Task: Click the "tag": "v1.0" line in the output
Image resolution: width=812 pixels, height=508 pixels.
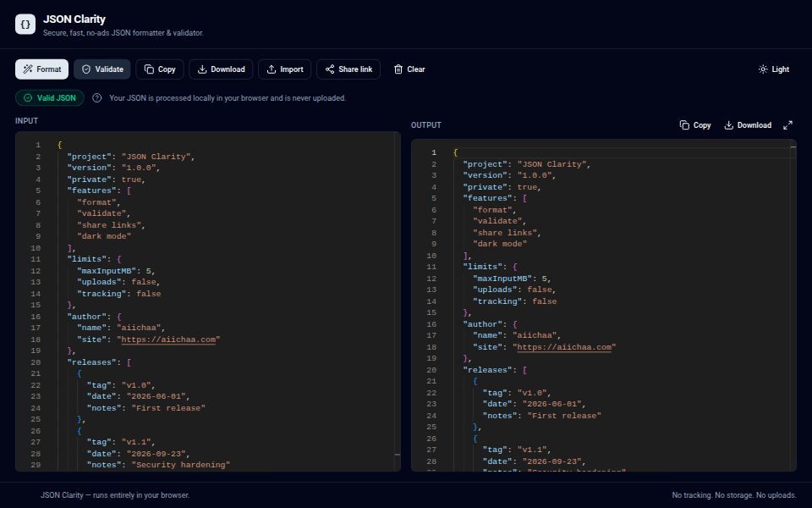Action: [x=517, y=393]
